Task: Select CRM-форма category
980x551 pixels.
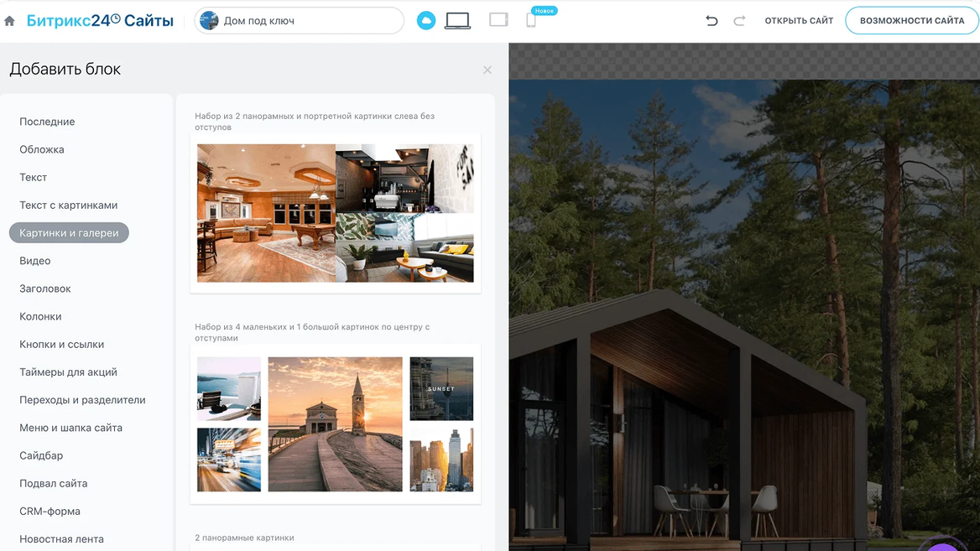Action: tap(50, 511)
